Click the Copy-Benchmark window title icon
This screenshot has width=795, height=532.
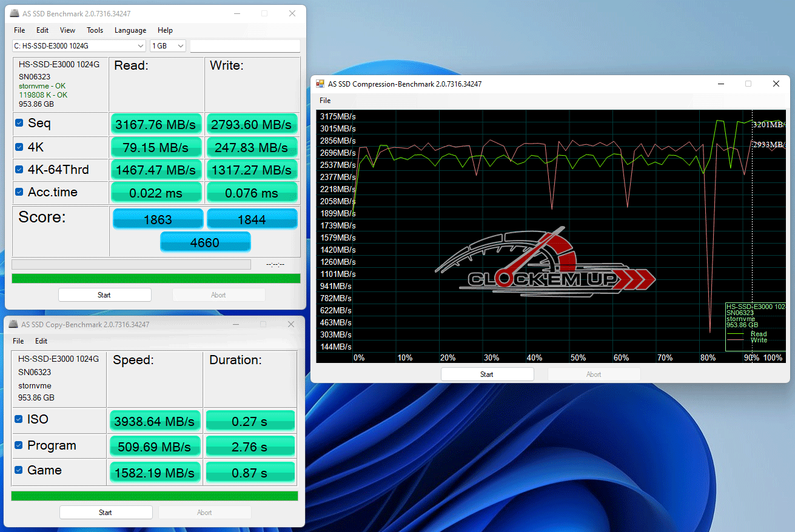(x=13, y=324)
